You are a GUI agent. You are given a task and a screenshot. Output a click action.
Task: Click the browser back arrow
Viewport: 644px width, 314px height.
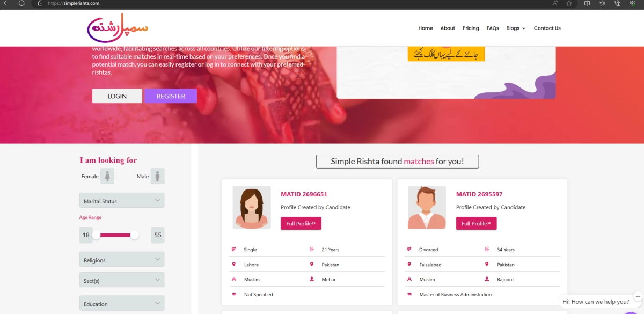click(x=6, y=3)
